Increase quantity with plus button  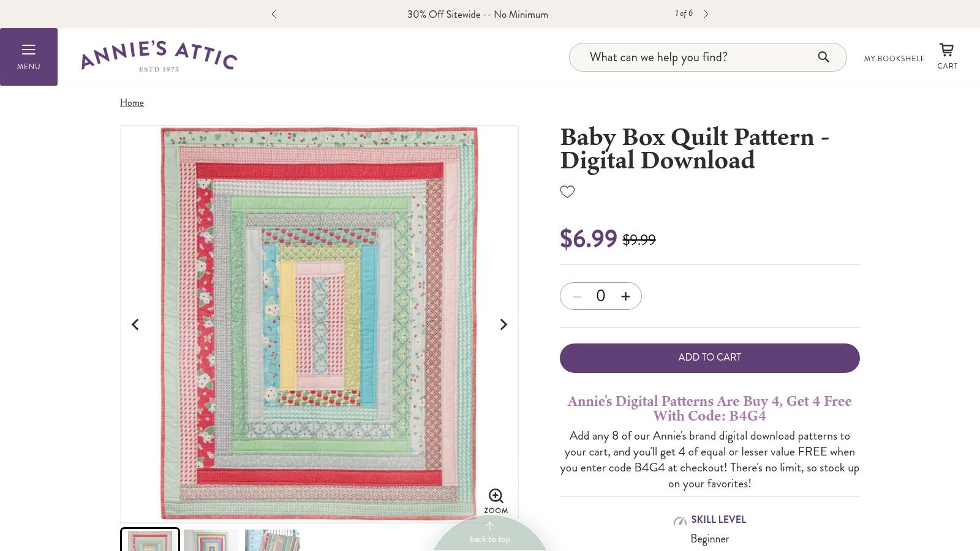(625, 296)
